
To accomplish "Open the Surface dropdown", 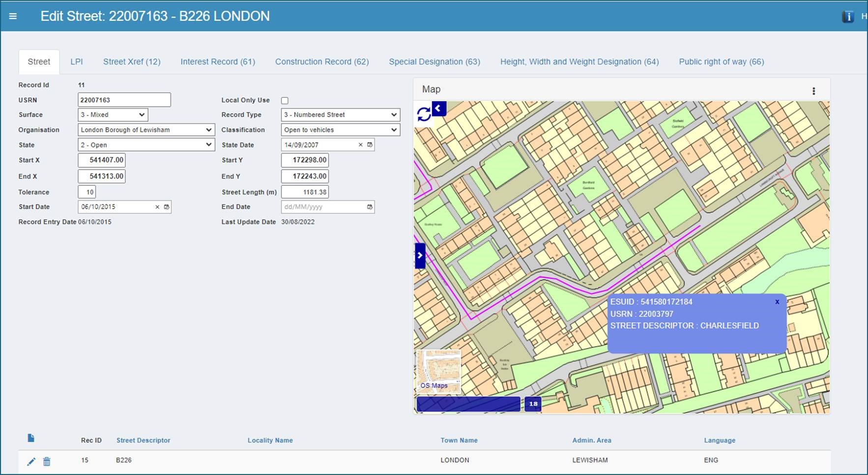I will 113,115.
